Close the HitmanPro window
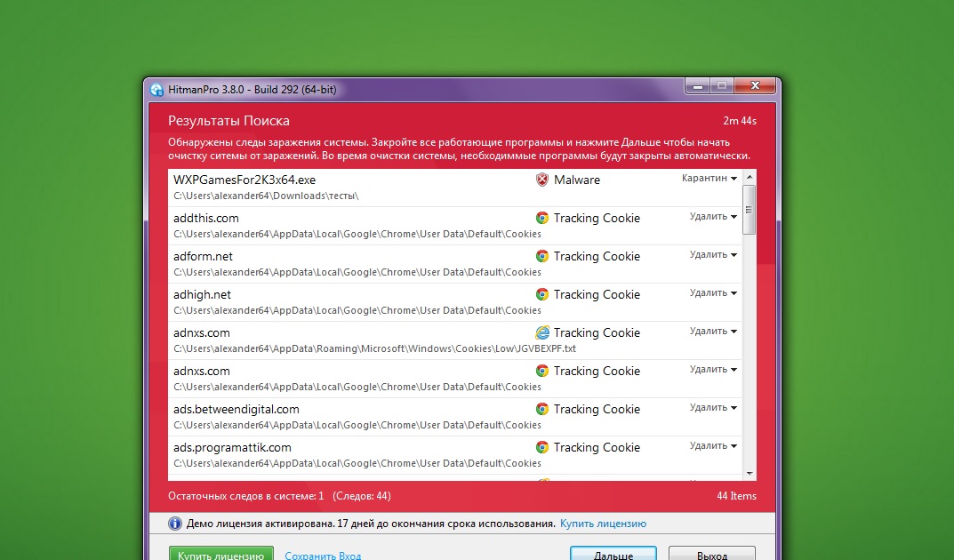954x560 pixels. pos(755,85)
